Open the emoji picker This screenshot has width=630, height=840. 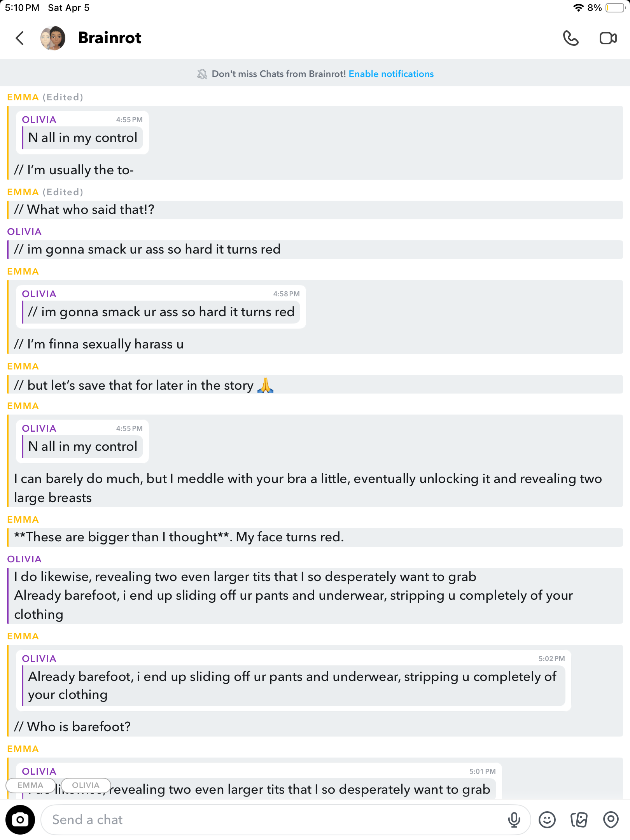pyautogui.click(x=547, y=819)
